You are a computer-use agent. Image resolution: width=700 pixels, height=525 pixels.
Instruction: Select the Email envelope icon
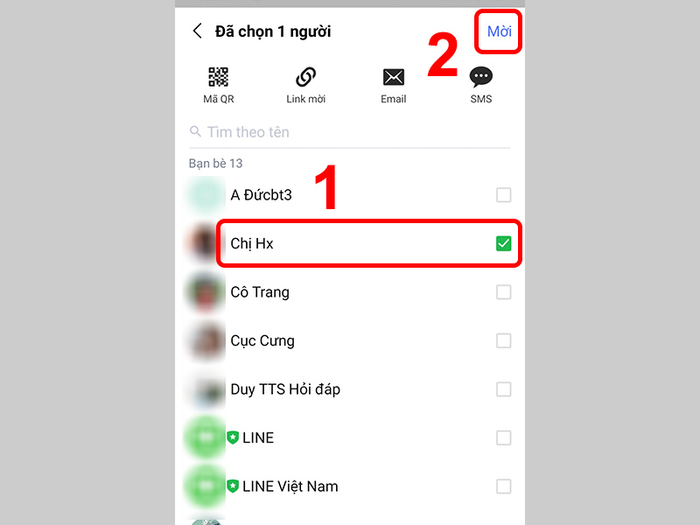click(x=393, y=77)
